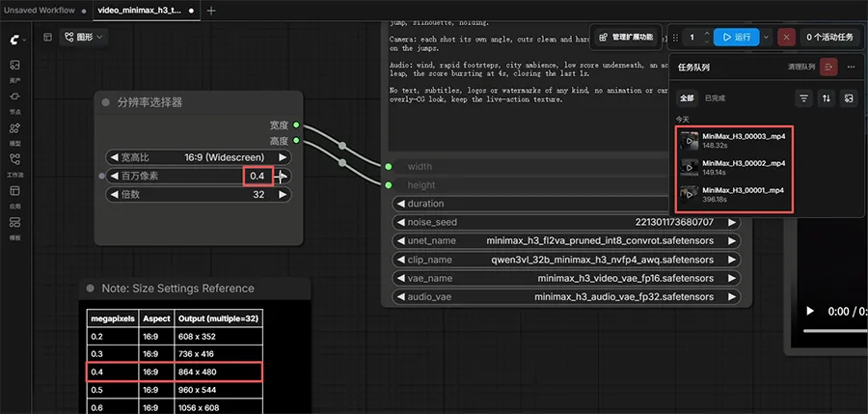Open the unet_name model selector
Screen dimensions: 868x414
tap(566, 241)
